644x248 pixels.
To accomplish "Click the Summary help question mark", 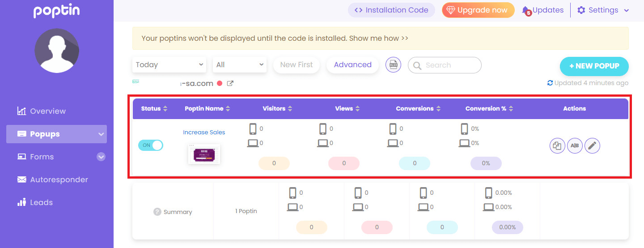I will coord(157,212).
